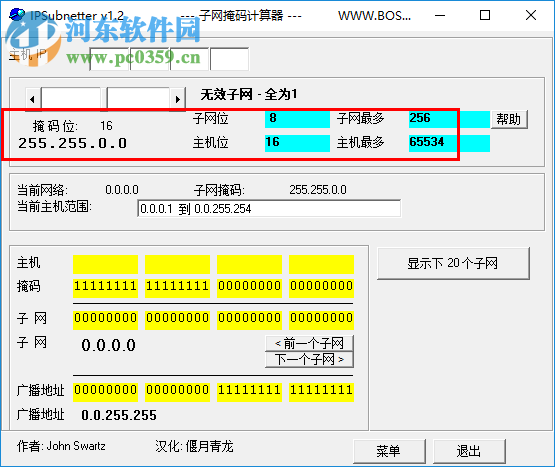Click the 255.255.0.0 large mask text
This screenshot has height=467, width=555.
click(73, 143)
